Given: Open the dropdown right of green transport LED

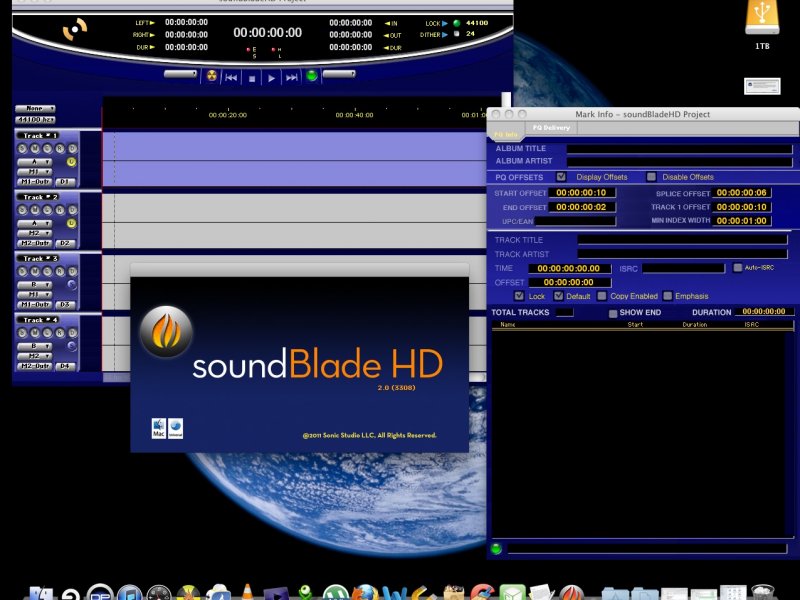Looking at the screenshot, I should pos(339,74).
